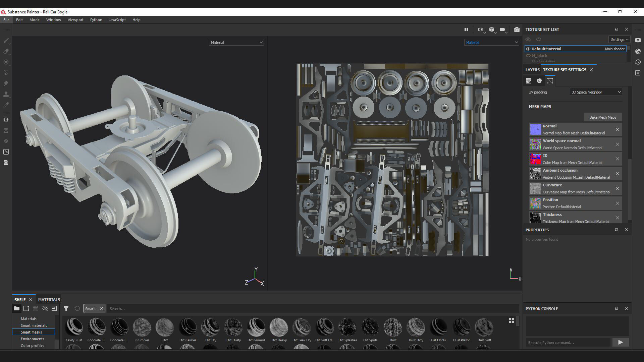The width and height of the screenshot is (644, 362).
Task: Click the Photoshop export icon
Action: click(x=6, y=152)
